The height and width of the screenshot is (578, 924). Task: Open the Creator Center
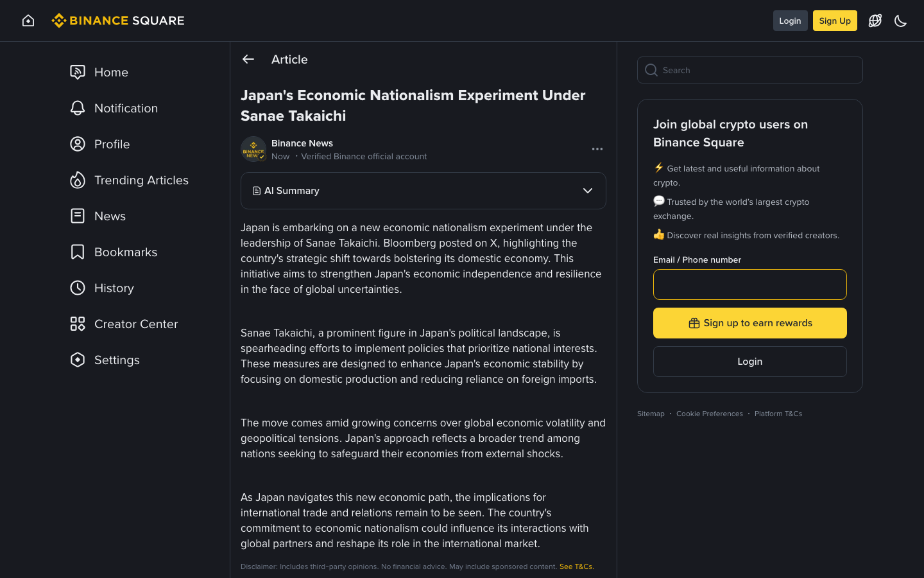(x=136, y=324)
